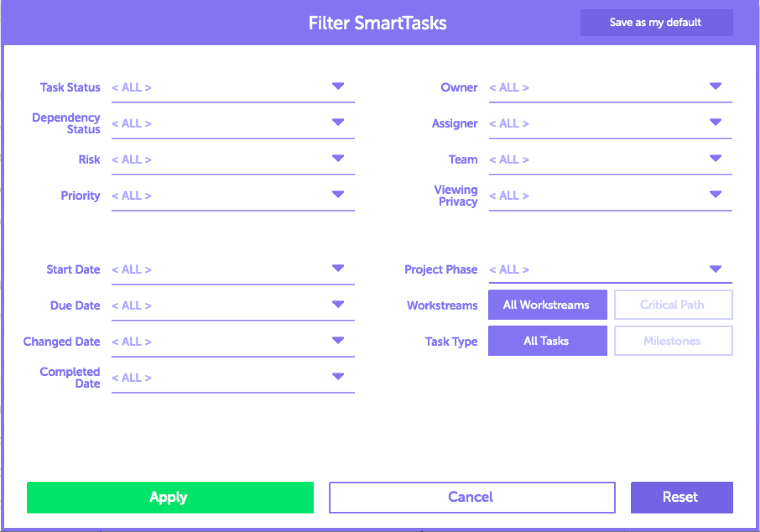760x532 pixels.
Task: Select the All Tasks option
Action: pos(547,341)
